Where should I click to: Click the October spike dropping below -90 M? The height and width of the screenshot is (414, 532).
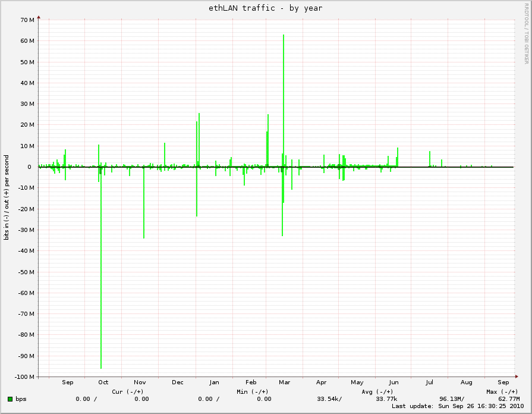[x=101, y=268]
